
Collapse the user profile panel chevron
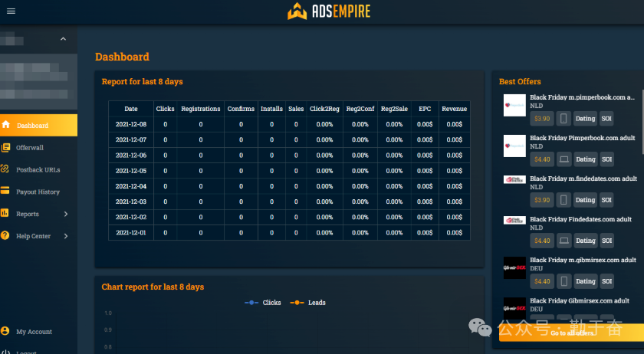63,39
